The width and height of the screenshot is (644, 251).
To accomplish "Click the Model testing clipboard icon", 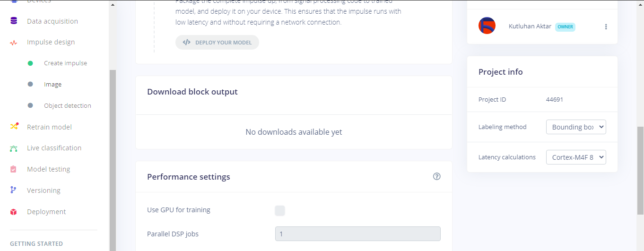I will pyautogui.click(x=14, y=169).
